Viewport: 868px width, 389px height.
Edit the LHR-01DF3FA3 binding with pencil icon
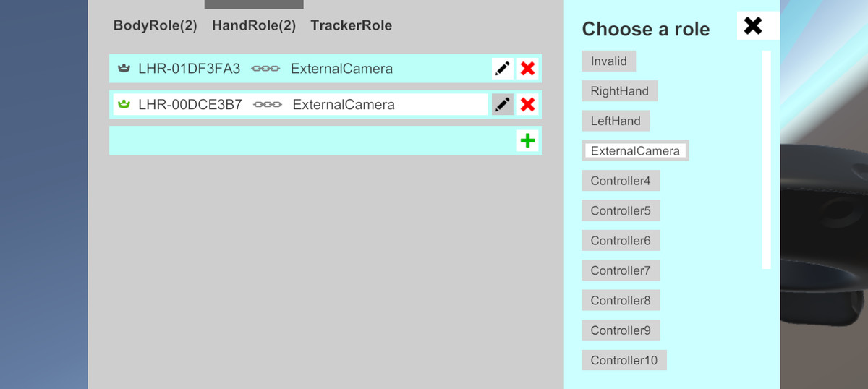pos(503,69)
